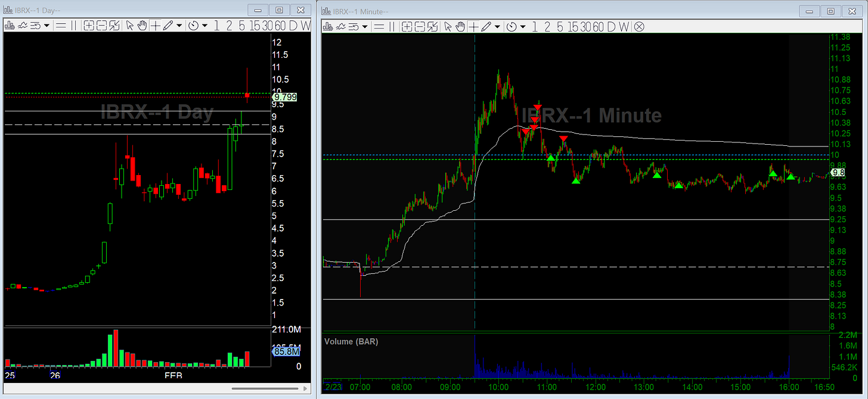The width and height of the screenshot is (868, 399).
Task: Switch the 1 Minute window to D daily
Action: 611,27
